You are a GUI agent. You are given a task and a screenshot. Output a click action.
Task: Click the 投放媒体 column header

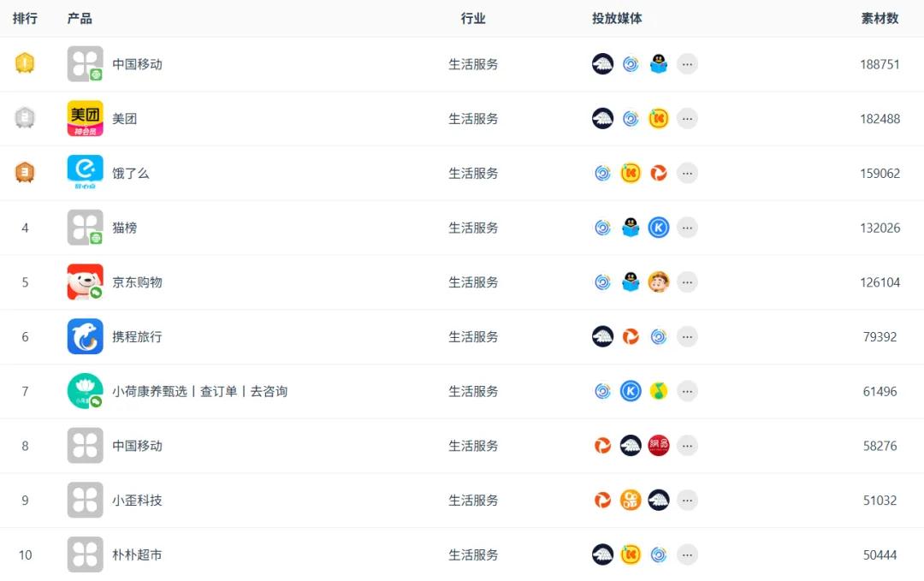(x=617, y=18)
